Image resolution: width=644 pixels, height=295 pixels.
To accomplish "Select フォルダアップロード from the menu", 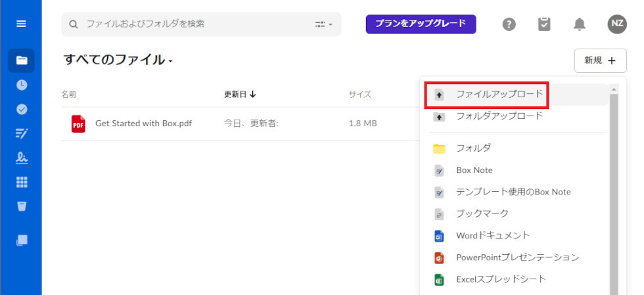I will 499,116.
